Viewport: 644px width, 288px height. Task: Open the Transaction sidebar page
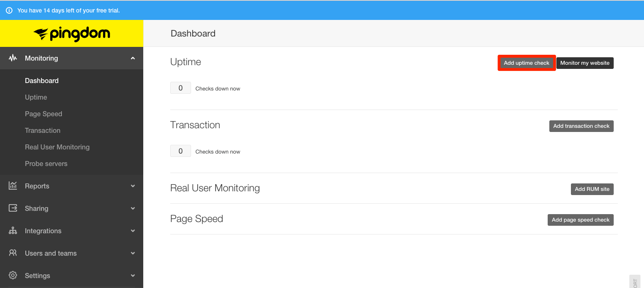42,130
